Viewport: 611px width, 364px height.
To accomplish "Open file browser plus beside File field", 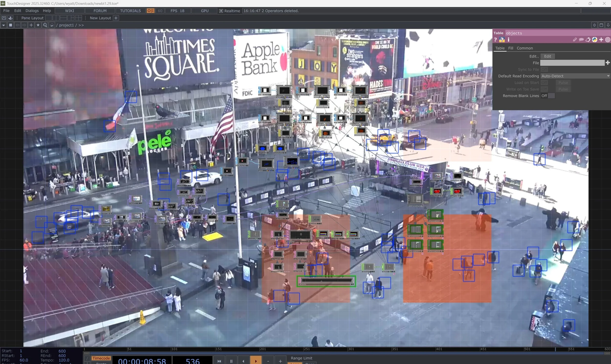I will [608, 63].
